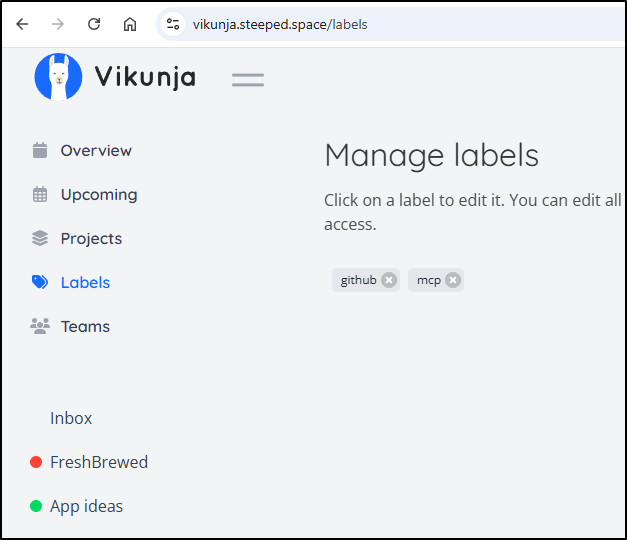Click the calendar icon beside Overview

point(40,151)
